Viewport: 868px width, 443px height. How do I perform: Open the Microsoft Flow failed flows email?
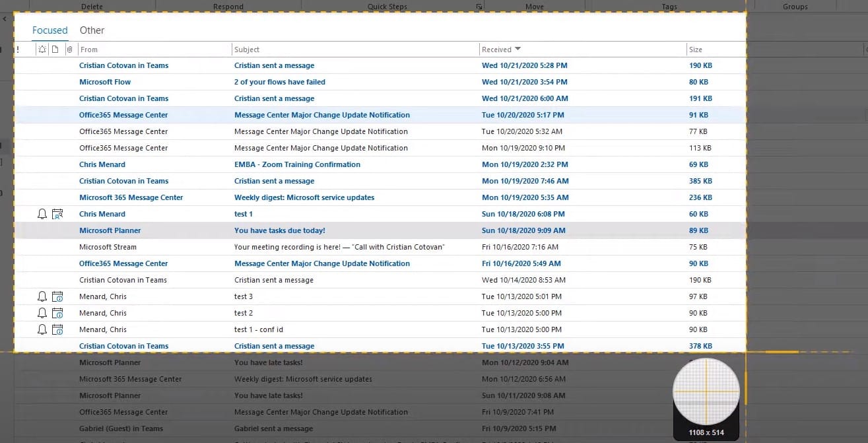279,82
